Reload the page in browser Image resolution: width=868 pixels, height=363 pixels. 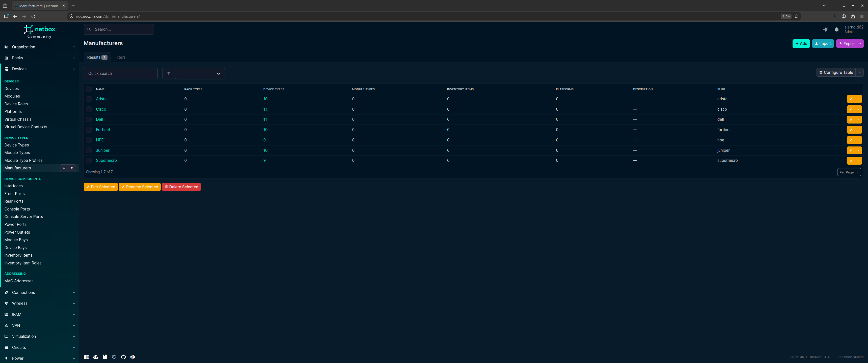point(33,16)
